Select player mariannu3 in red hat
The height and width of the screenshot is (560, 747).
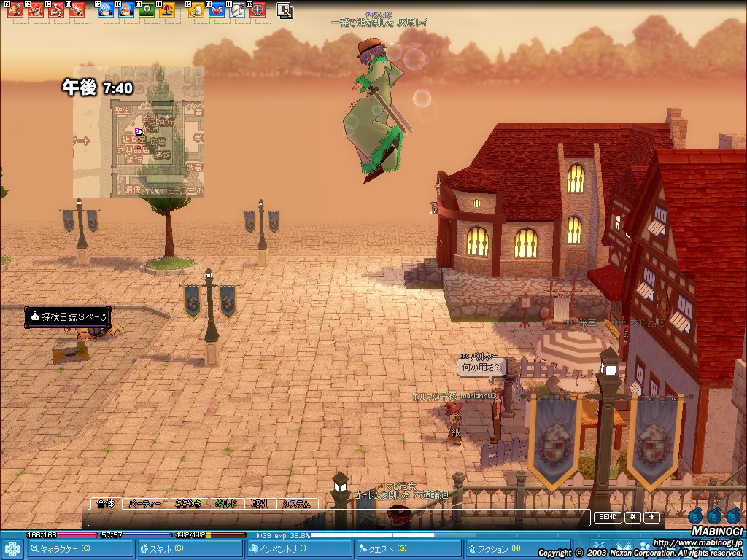point(454,423)
